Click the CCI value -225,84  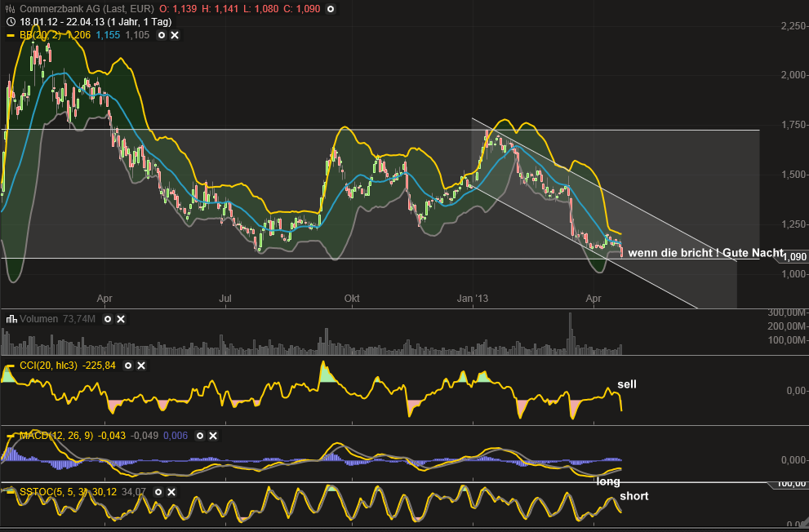[x=99, y=366]
